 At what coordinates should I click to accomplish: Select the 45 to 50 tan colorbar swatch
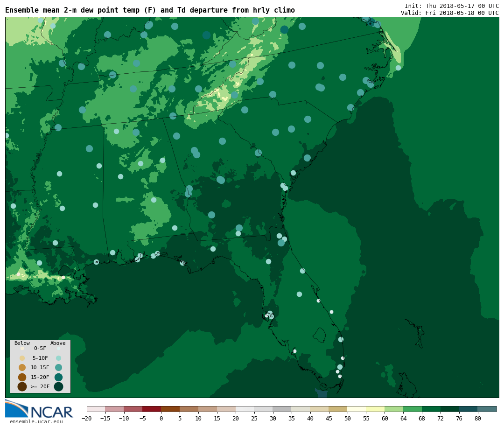pyautogui.click(x=338, y=409)
